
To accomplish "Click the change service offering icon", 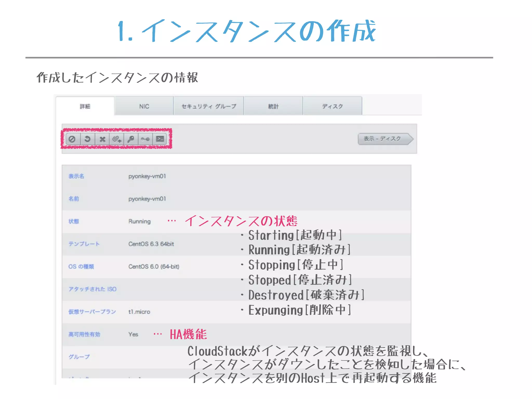I will (x=145, y=139).
